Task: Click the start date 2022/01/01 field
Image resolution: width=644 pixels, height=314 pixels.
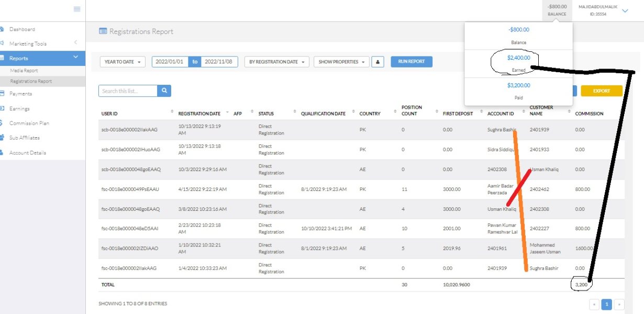Action: [170, 62]
